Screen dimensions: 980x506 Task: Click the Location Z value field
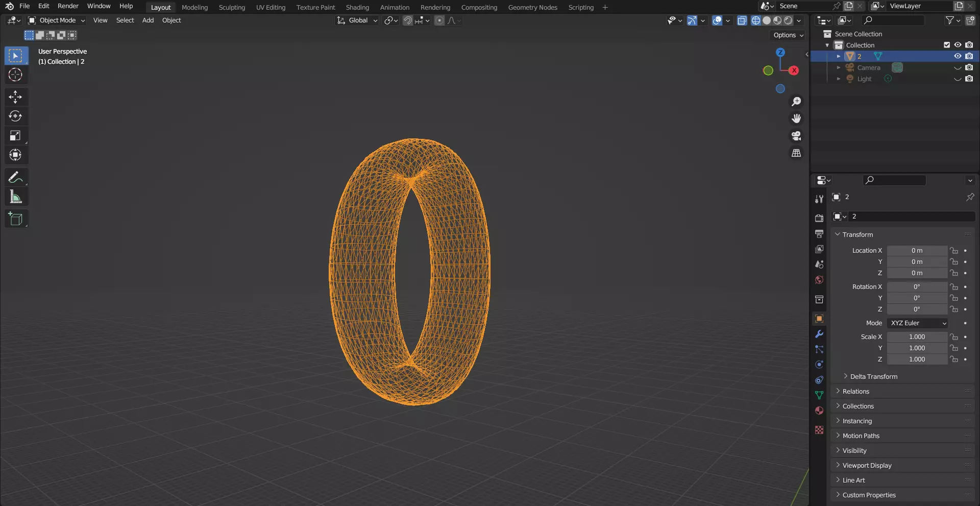(917, 273)
